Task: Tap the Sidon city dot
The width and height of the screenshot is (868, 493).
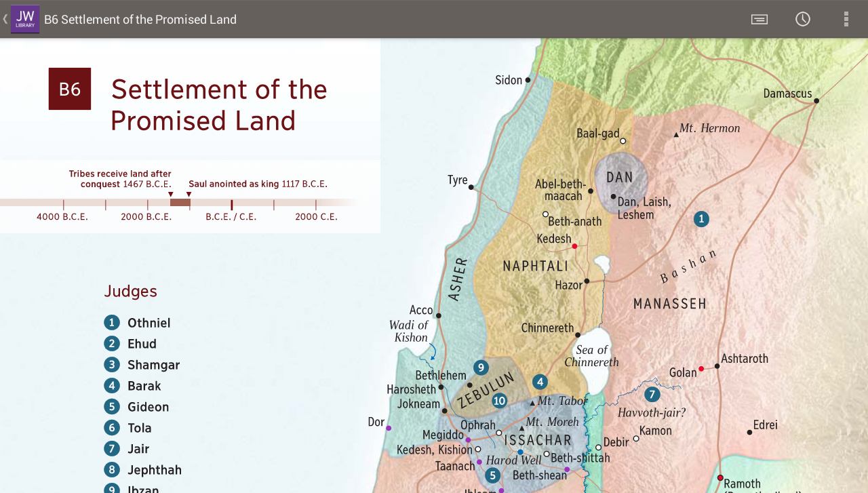Action: 528,80
